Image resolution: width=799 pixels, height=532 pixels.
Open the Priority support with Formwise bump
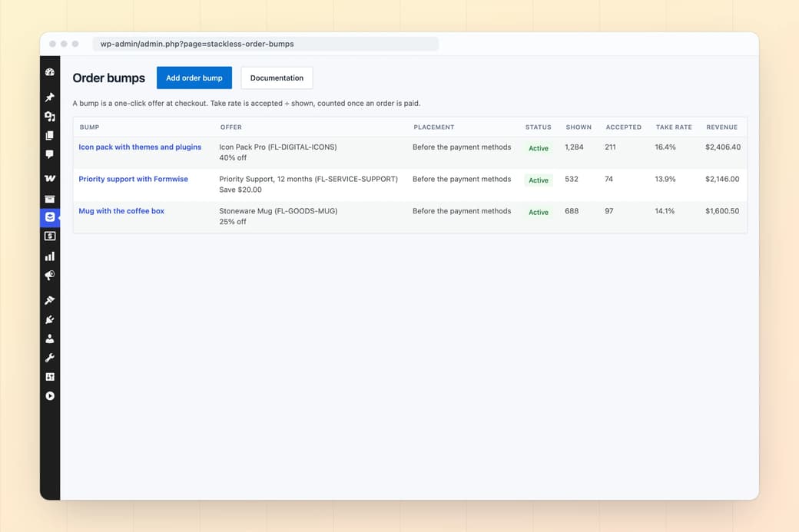(133, 179)
